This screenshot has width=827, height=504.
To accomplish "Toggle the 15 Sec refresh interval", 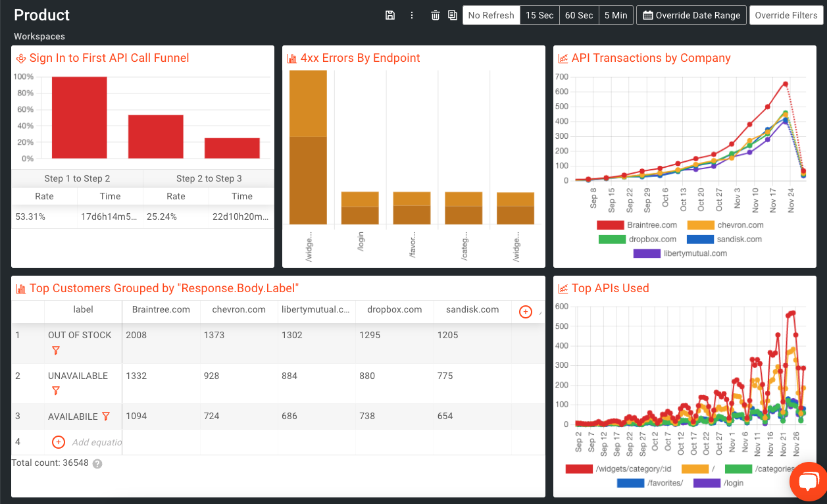I will 539,14.
